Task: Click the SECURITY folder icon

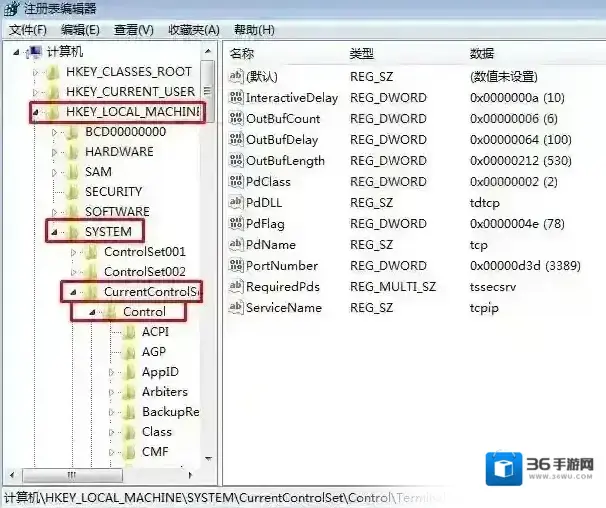Action: 71,192
